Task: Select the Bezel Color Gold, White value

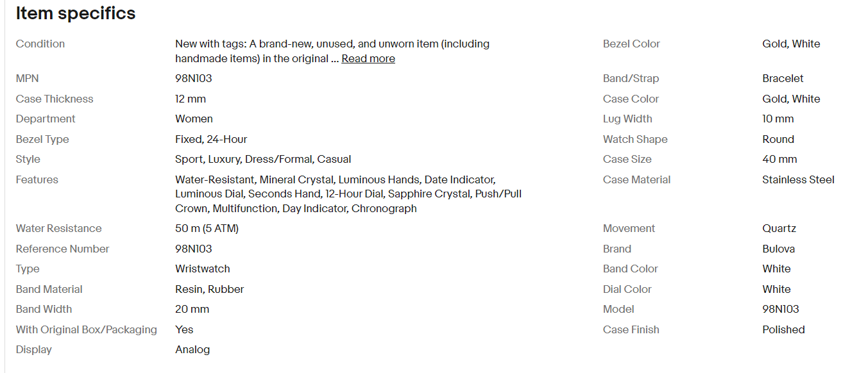Action: click(791, 44)
